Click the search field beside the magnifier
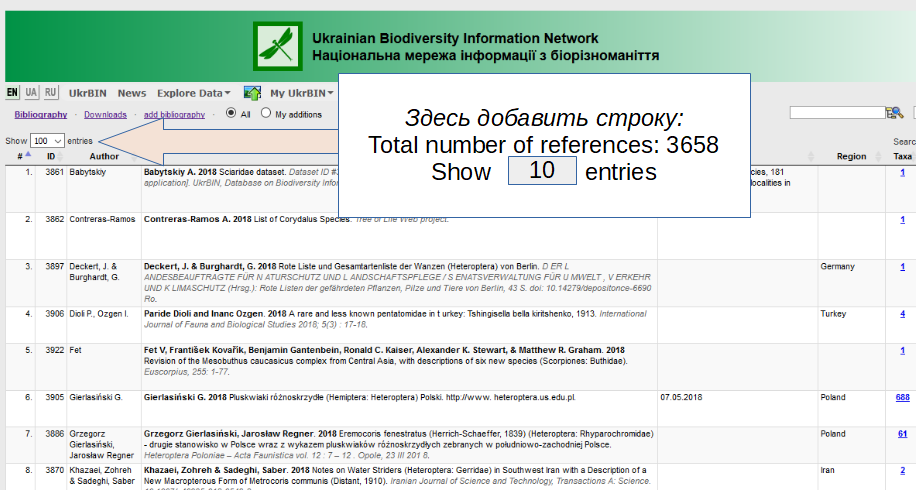916x490 pixels. (x=837, y=113)
